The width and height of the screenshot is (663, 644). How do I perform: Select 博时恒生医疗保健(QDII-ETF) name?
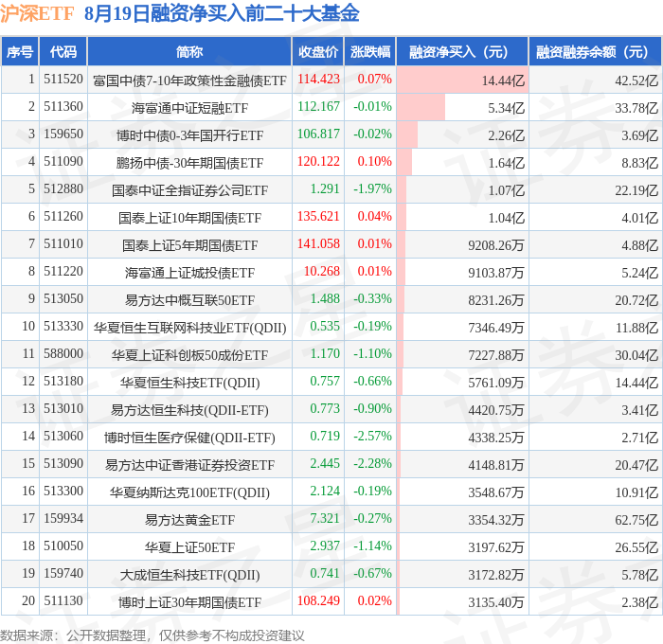189,438
